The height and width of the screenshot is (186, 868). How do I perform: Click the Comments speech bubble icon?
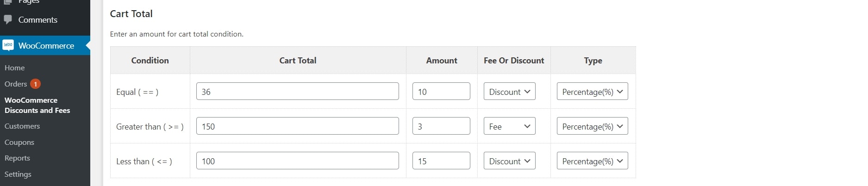click(x=7, y=19)
